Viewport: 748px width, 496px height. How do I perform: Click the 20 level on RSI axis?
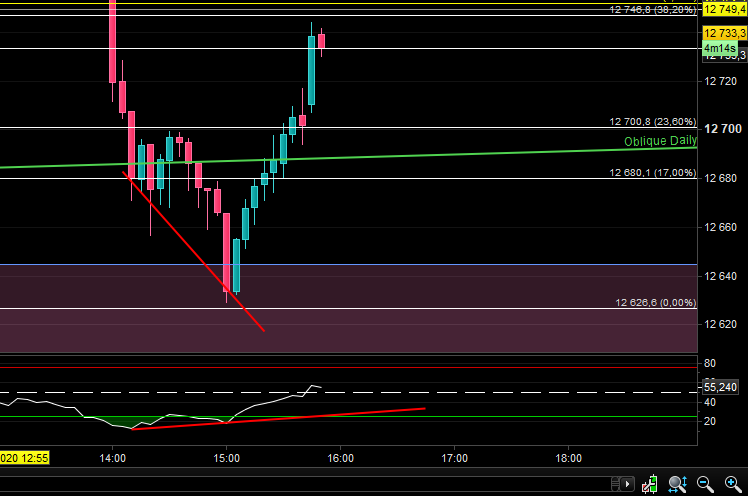(x=710, y=421)
